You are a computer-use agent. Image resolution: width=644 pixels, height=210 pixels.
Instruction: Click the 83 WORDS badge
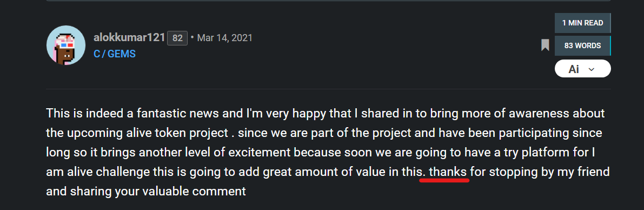(582, 45)
